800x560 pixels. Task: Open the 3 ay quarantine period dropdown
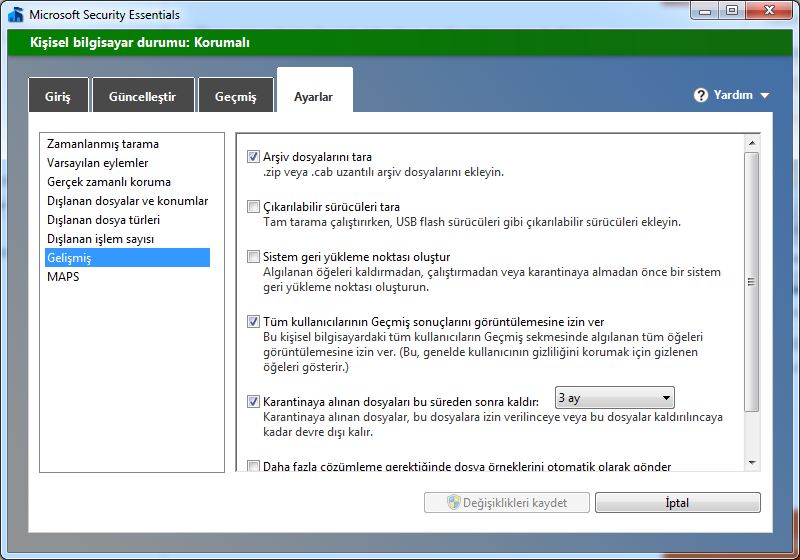click(614, 397)
